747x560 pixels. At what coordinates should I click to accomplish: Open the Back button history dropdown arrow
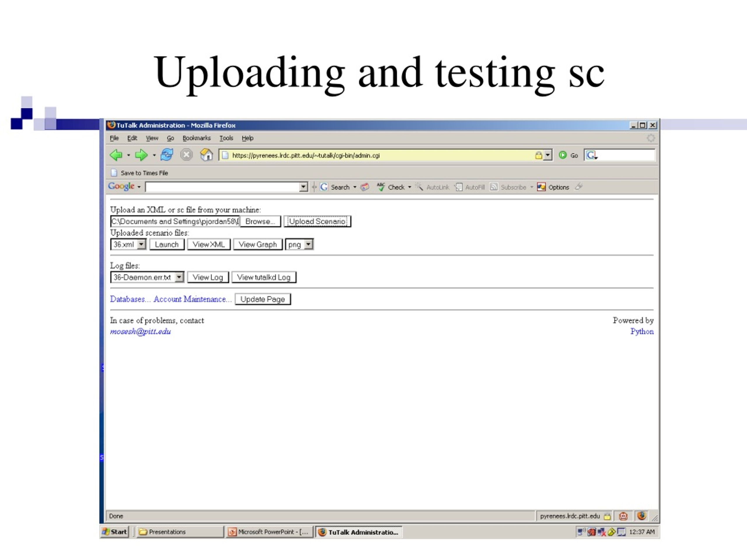(x=128, y=155)
